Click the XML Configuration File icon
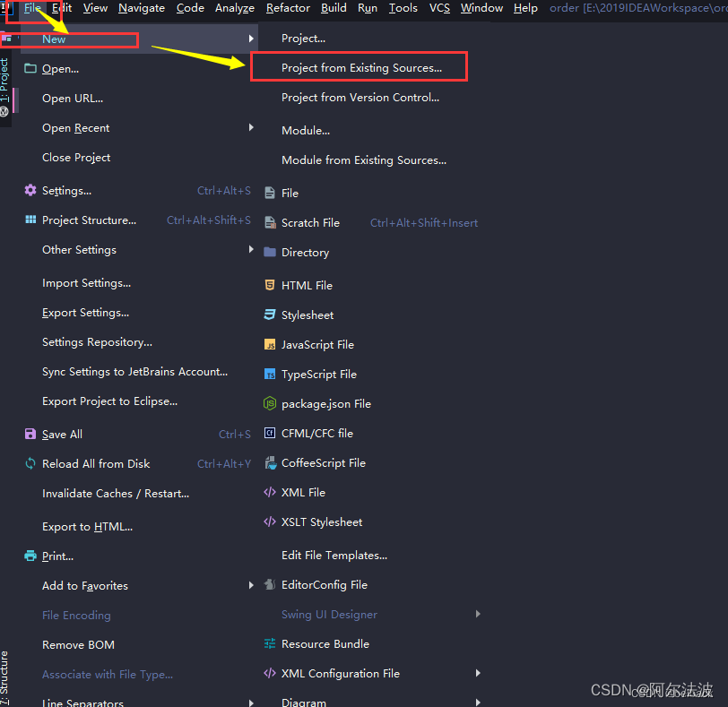This screenshot has height=707, width=728. (x=270, y=673)
